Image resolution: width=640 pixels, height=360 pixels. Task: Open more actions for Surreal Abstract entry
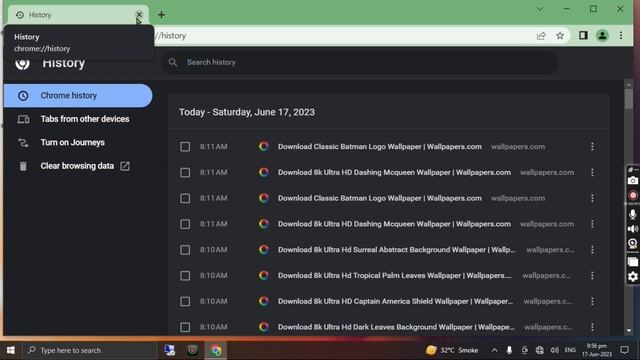[x=592, y=250]
